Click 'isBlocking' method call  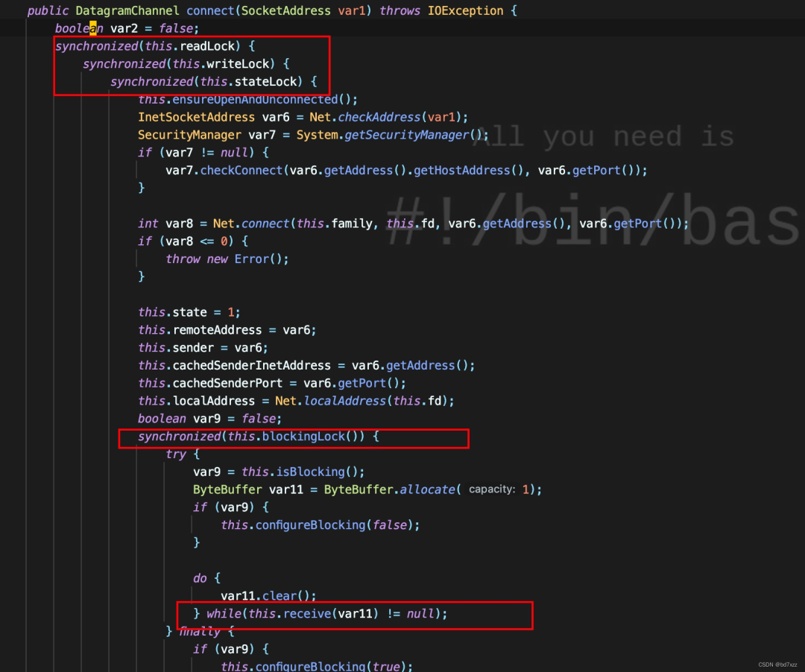pyautogui.click(x=310, y=472)
